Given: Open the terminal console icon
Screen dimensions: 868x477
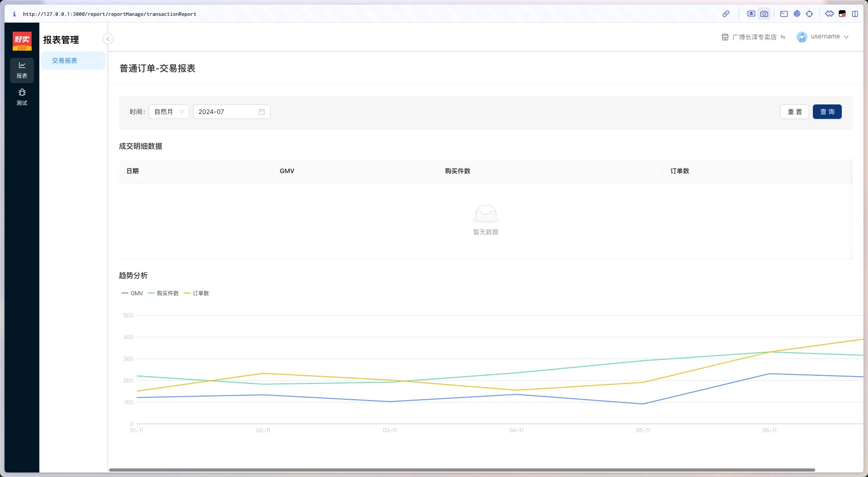Looking at the screenshot, I should point(784,14).
